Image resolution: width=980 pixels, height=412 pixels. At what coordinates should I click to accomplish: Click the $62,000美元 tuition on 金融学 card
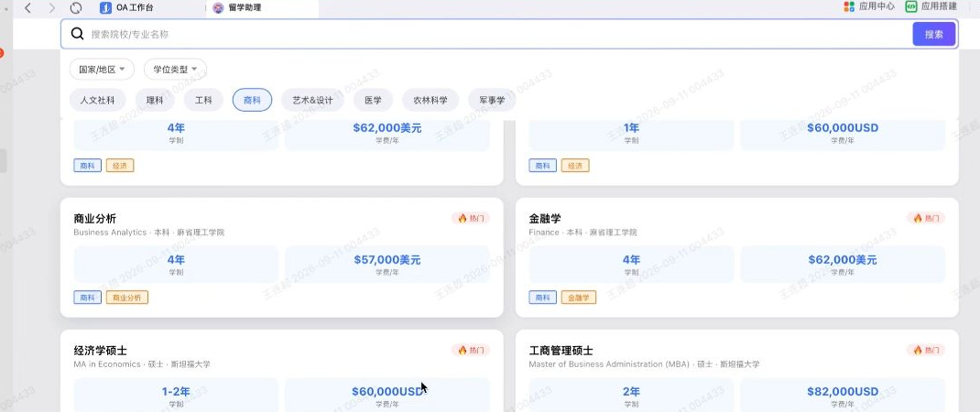click(x=843, y=259)
